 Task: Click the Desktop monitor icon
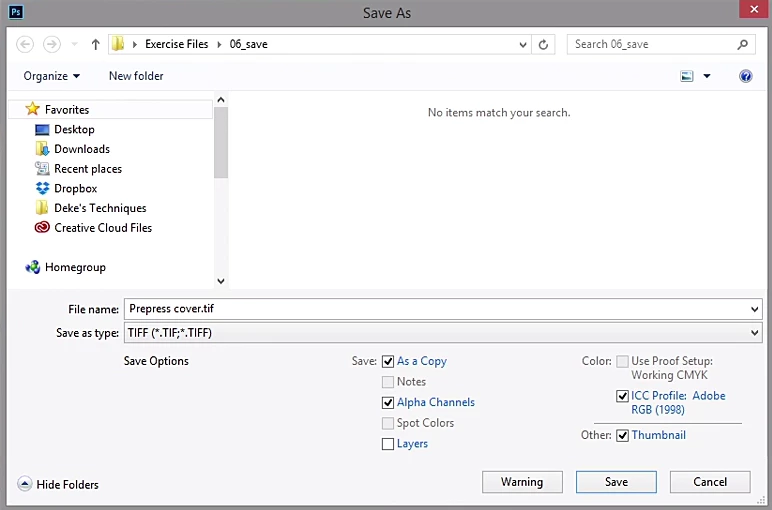coord(42,130)
